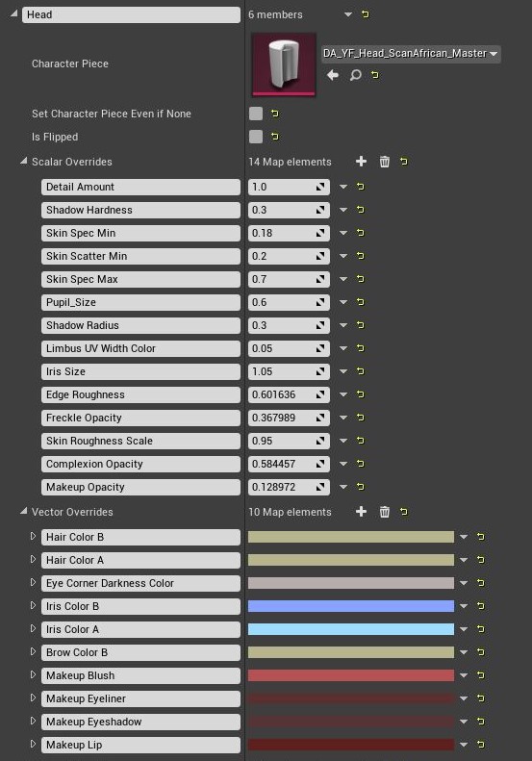Add a new Vector Overrides map element

(x=361, y=512)
